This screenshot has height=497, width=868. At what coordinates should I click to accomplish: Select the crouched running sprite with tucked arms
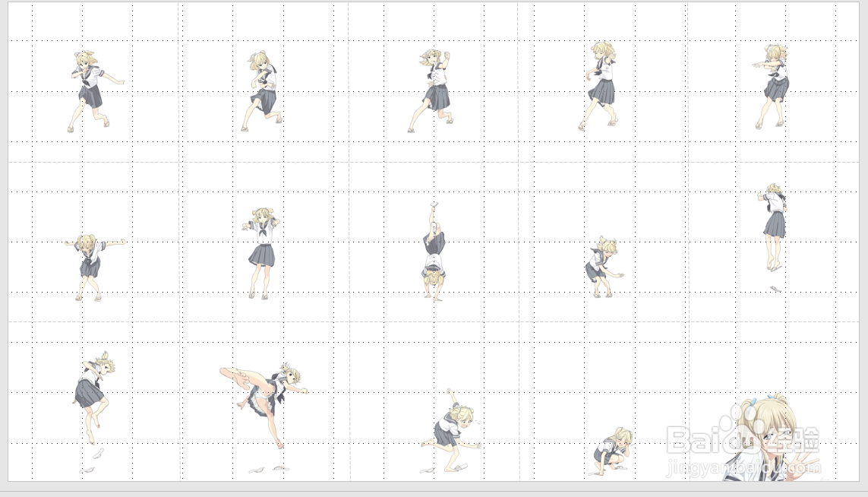[x=263, y=91]
